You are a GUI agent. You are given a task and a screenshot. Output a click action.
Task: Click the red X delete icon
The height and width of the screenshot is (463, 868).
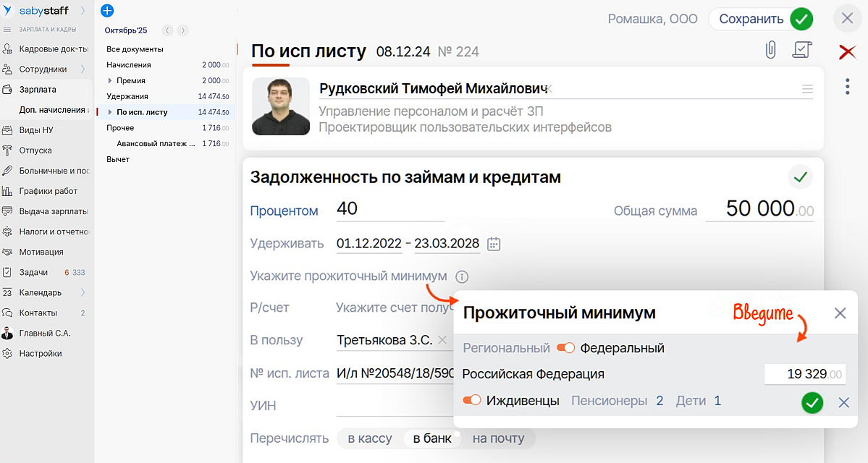click(x=847, y=52)
